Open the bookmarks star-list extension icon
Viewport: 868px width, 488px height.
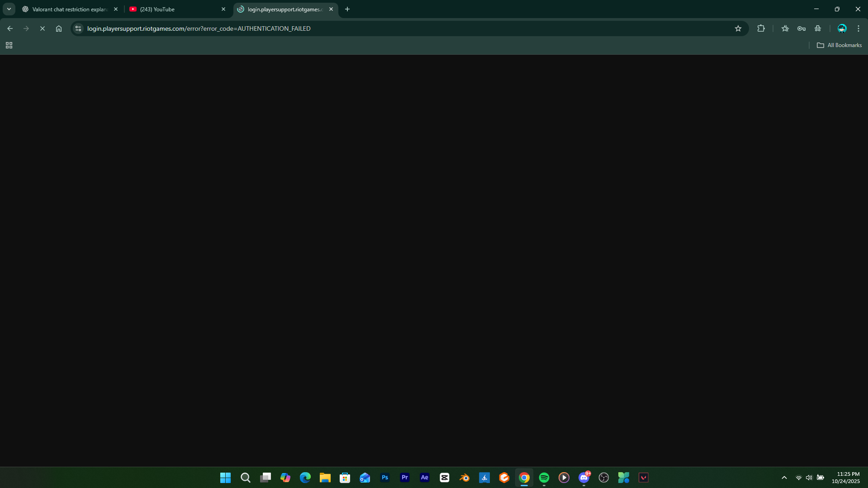[785, 28]
